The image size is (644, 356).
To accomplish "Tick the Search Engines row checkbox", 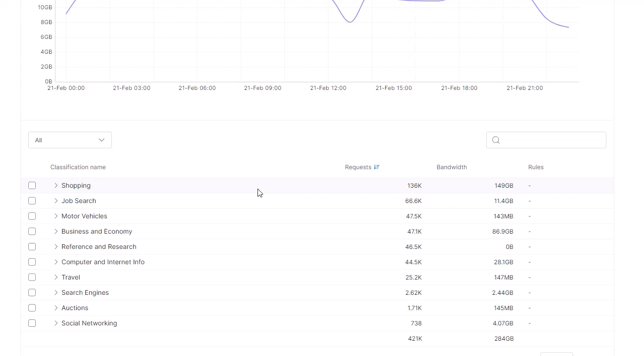I will [32, 292].
